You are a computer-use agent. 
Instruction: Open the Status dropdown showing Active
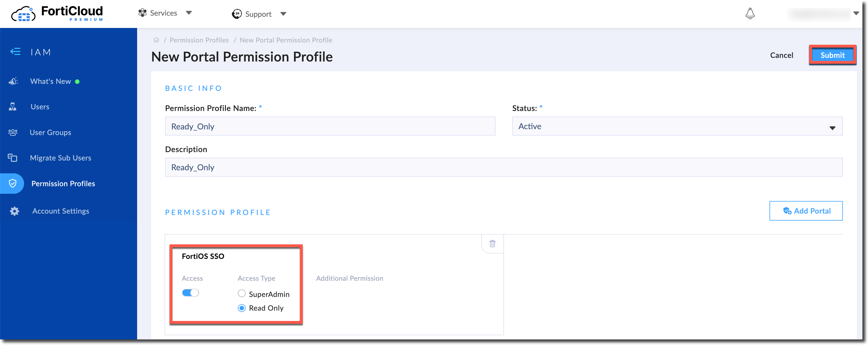(677, 126)
